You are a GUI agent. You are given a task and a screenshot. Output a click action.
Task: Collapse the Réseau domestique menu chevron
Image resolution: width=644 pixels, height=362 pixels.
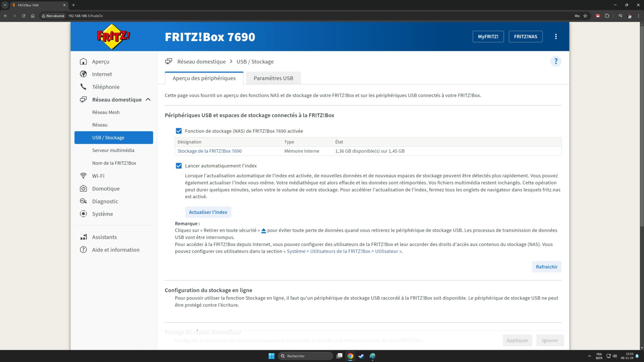click(148, 99)
